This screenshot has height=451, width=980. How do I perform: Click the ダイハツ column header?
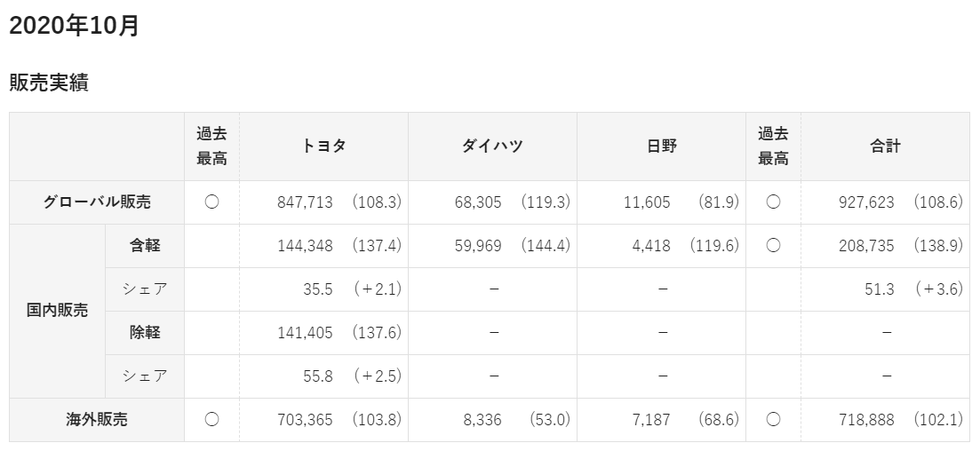[492, 146]
